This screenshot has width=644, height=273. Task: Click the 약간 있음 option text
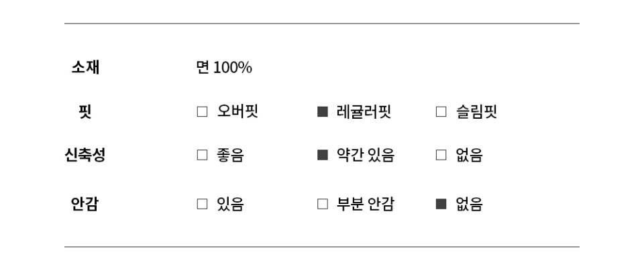(x=366, y=156)
